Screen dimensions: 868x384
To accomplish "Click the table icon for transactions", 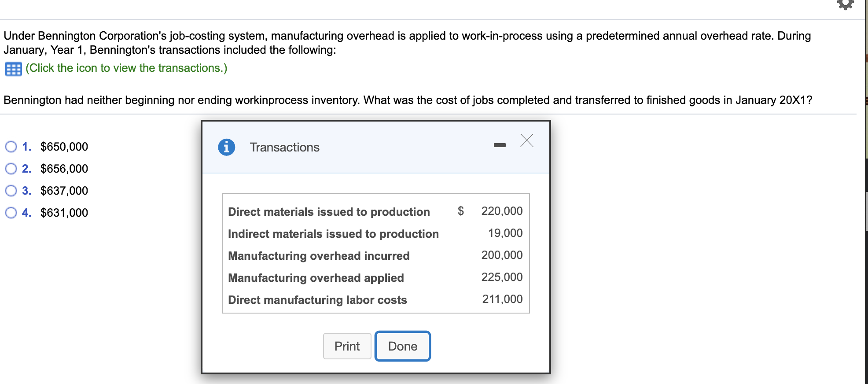I will click(13, 69).
